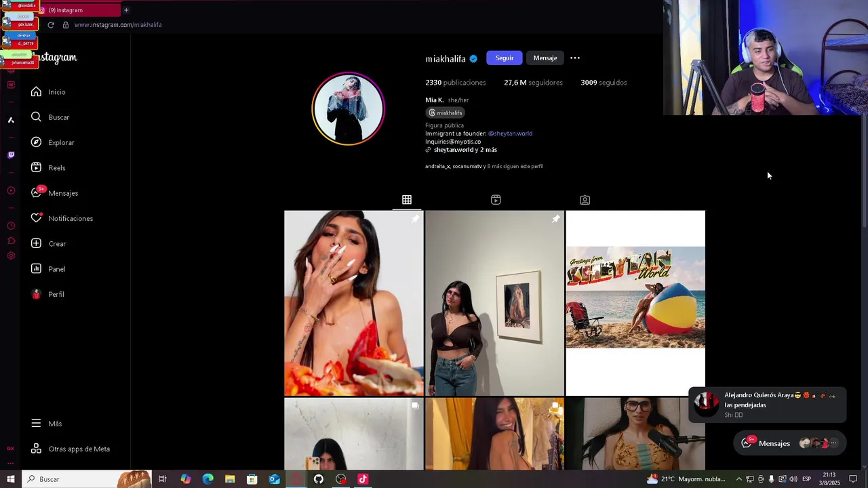
Task: Open Task View on taskbar
Action: pos(163,479)
